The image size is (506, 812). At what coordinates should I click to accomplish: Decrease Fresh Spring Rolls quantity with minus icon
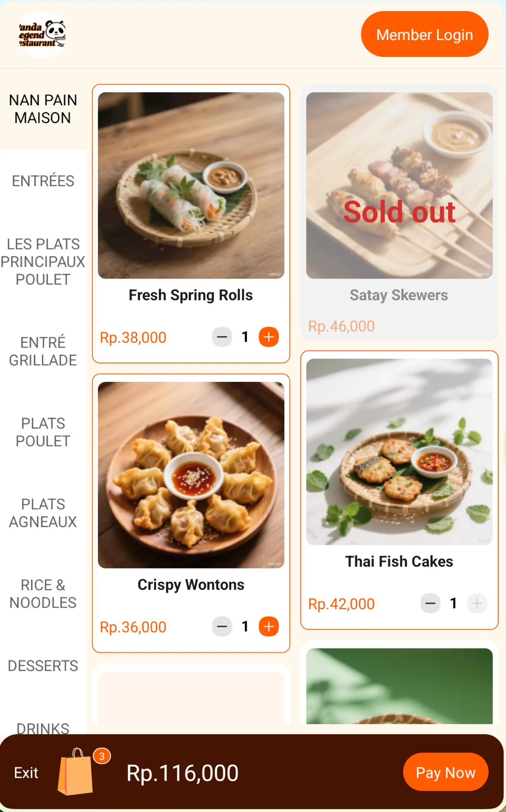pyautogui.click(x=222, y=337)
